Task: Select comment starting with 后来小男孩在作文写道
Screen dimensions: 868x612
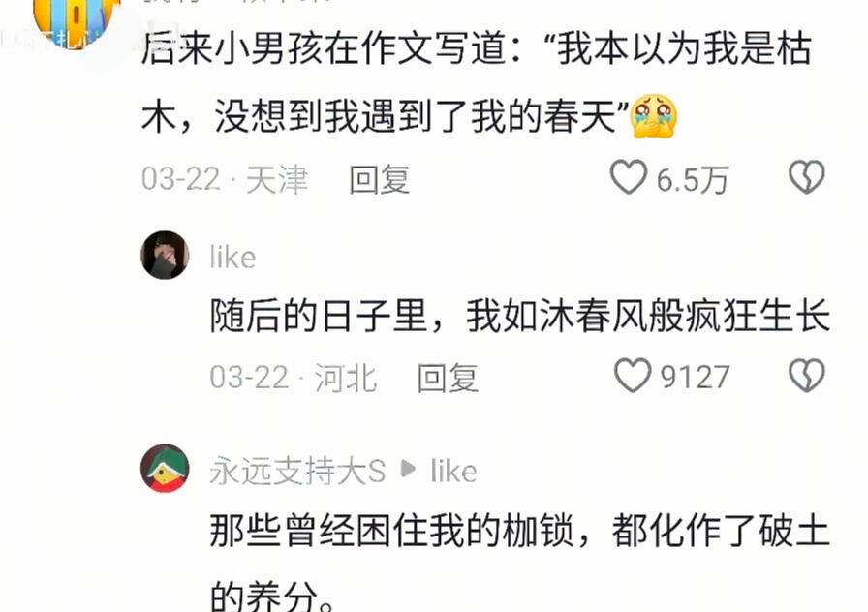Action: tap(476, 83)
